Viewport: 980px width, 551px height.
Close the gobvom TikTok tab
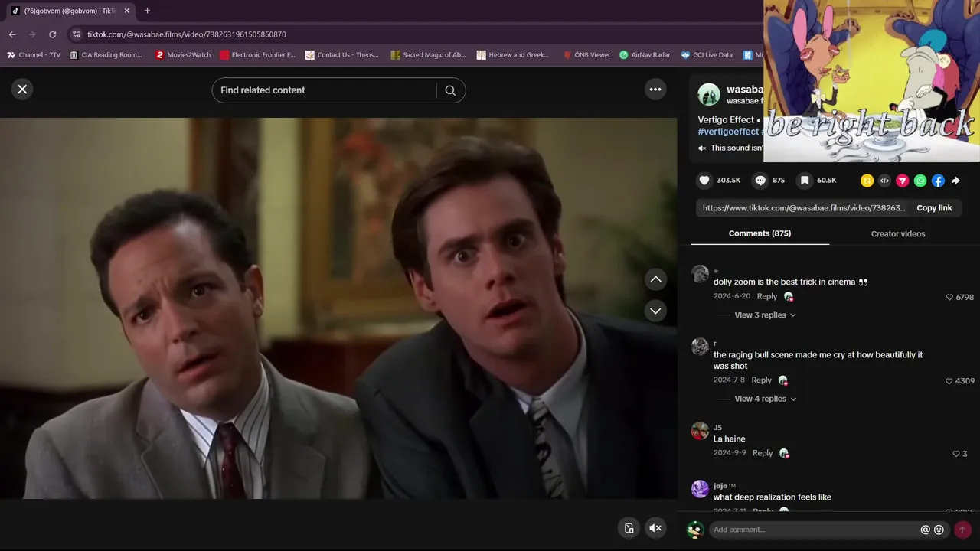click(127, 11)
